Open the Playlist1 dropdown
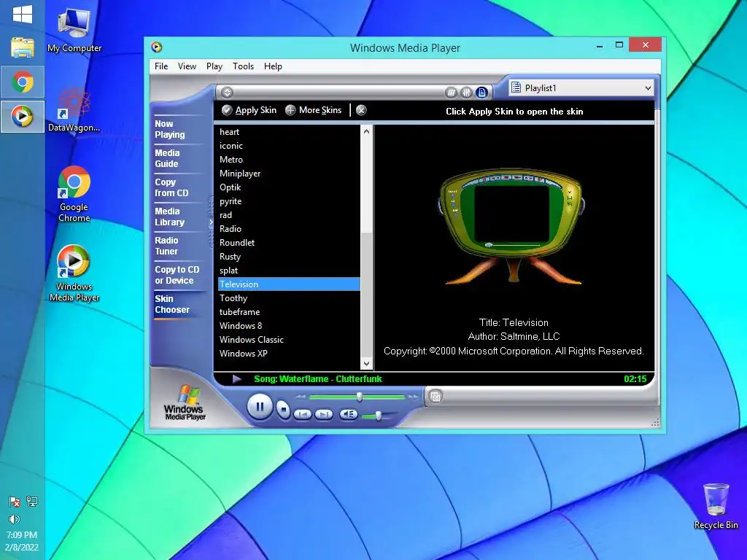The width and height of the screenshot is (747, 560). [581, 87]
